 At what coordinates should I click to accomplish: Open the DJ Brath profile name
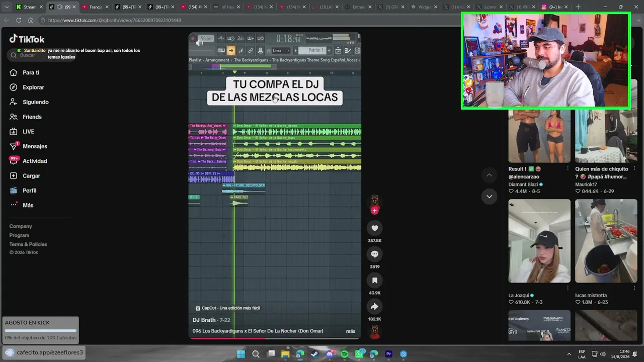[204, 320]
